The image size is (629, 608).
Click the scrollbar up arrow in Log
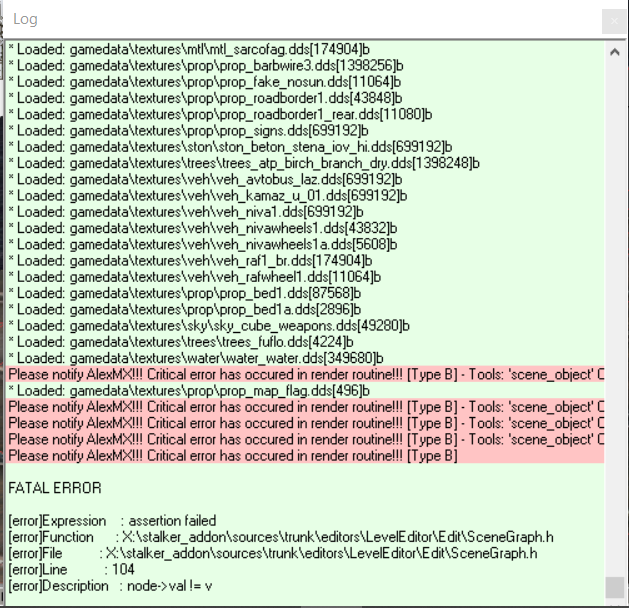click(x=615, y=52)
